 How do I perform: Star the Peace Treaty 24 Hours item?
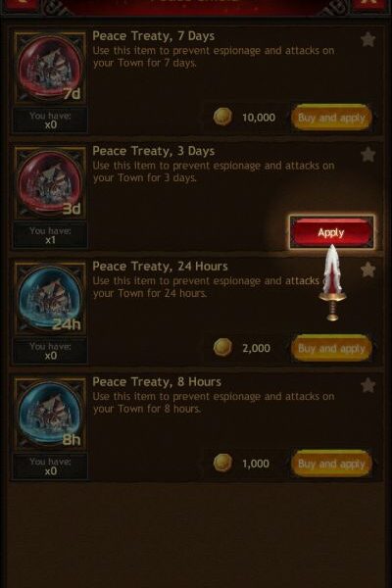(368, 269)
